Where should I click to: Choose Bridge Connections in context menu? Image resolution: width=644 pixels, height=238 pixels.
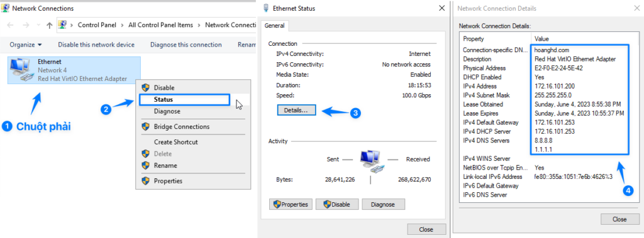point(193,127)
